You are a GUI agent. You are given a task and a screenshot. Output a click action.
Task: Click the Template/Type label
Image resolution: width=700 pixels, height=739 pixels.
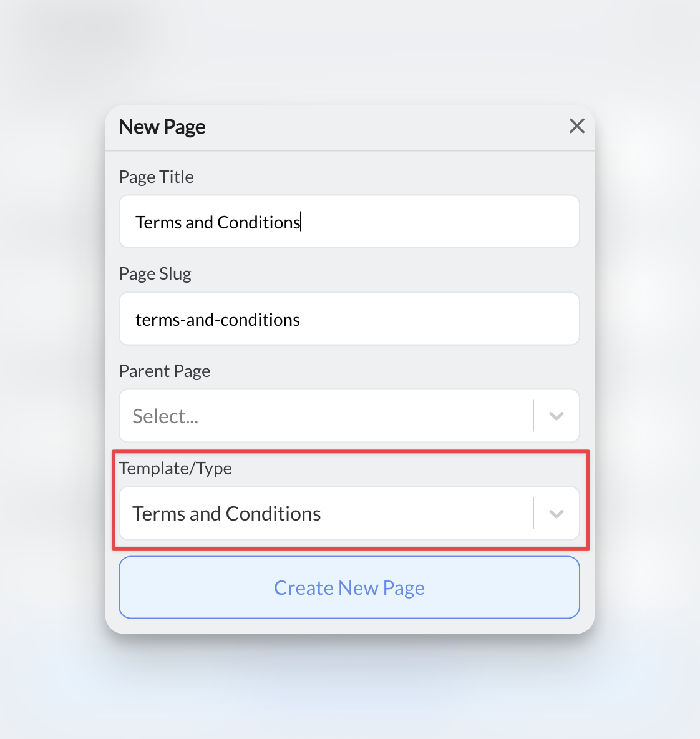pyautogui.click(x=175, y=468)
